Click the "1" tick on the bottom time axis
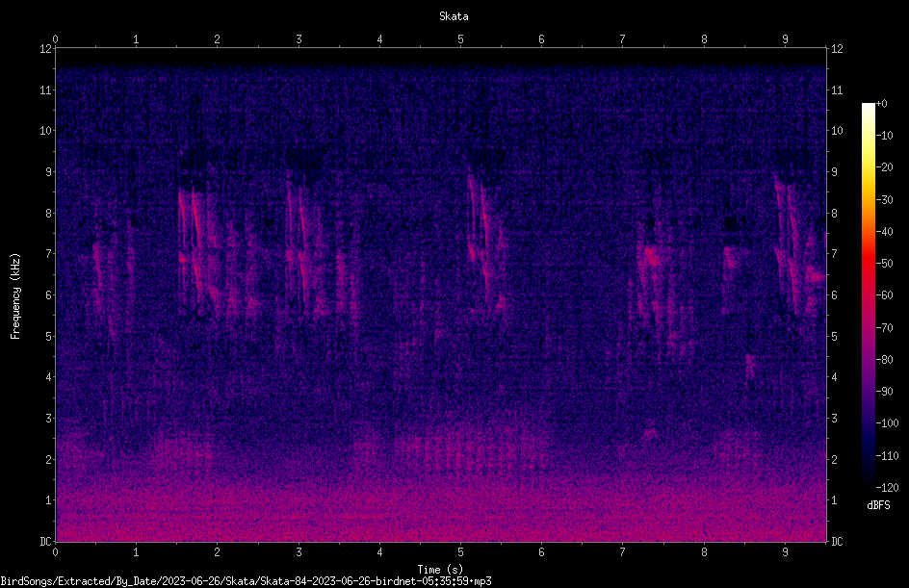Viewport: 909px width, 588px height. click(x=136, y=552)
